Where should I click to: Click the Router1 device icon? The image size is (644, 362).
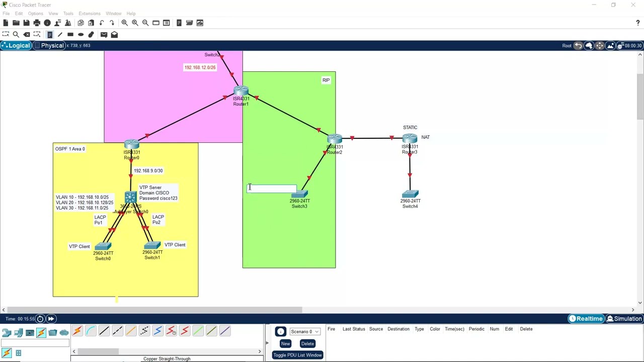tap(241, 91)
